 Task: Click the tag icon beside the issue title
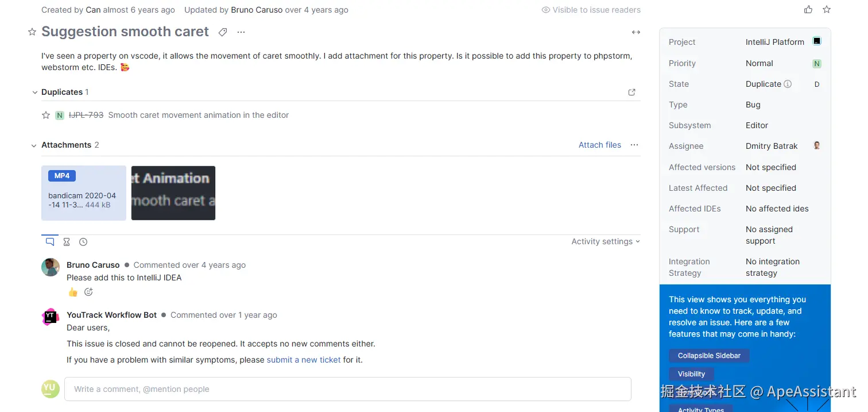click(223, 32)
